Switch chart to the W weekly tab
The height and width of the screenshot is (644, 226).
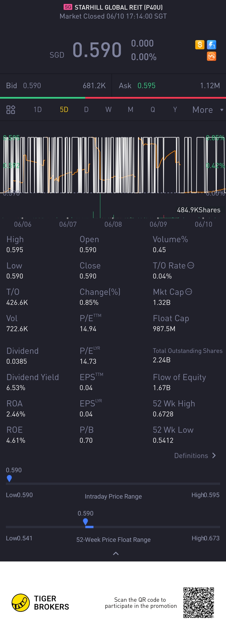point(108,110)
